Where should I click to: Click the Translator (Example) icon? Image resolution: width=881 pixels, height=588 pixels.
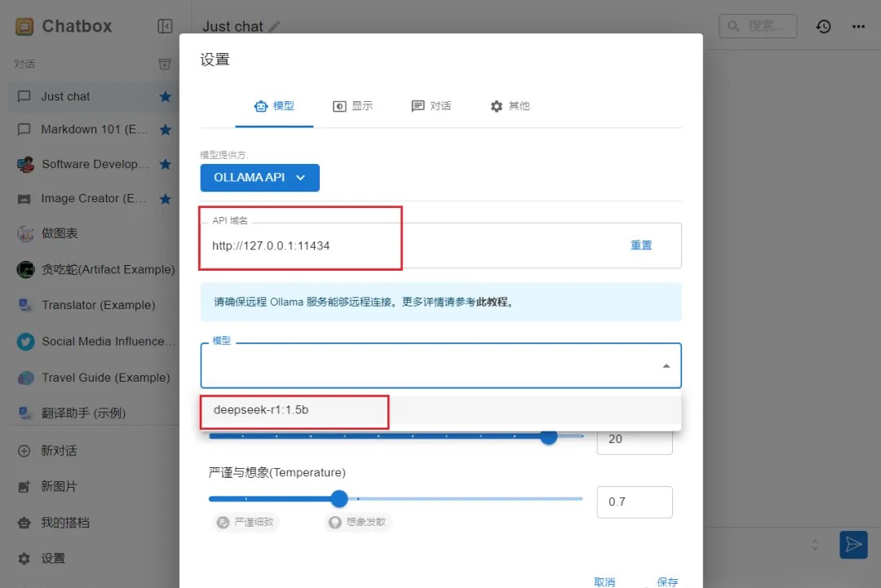25,305
